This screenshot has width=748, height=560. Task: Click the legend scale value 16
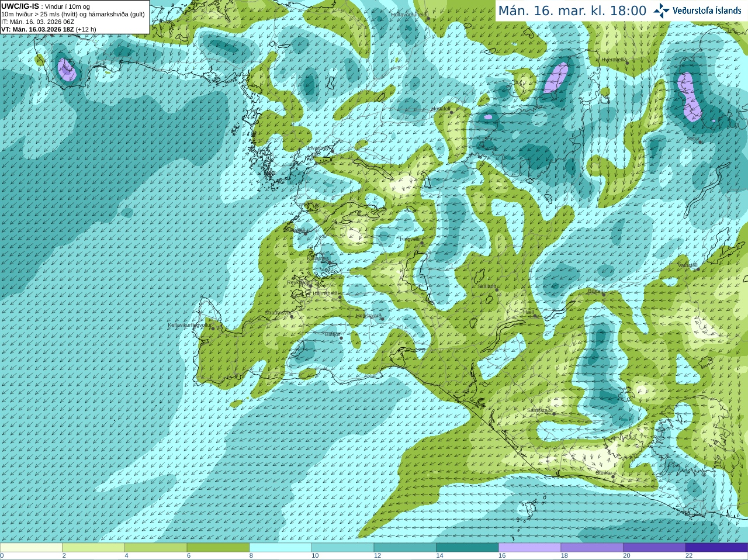[502, 556]
